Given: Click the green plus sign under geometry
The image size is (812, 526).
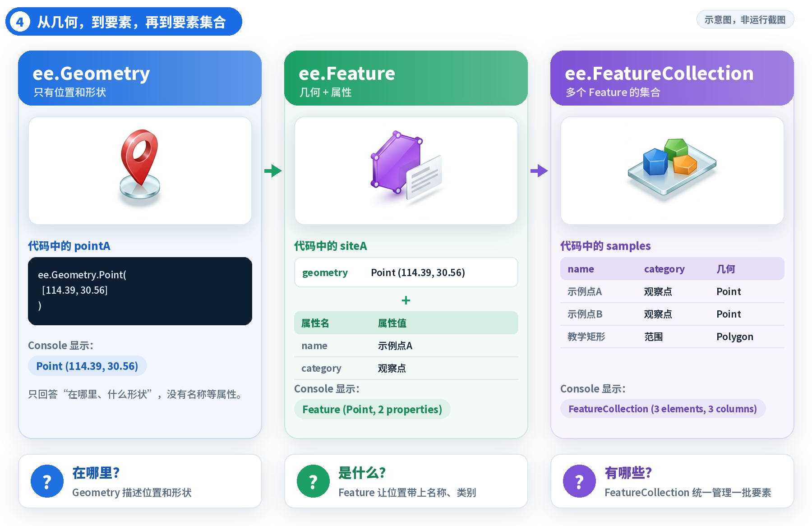Looking at the screenshot, I should point(406,300).
